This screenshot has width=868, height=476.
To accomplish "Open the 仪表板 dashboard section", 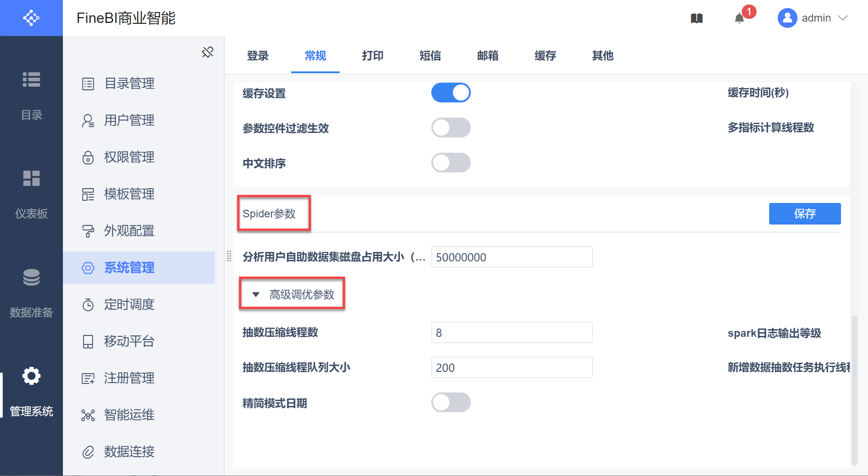I will click(x=31, y=193).
